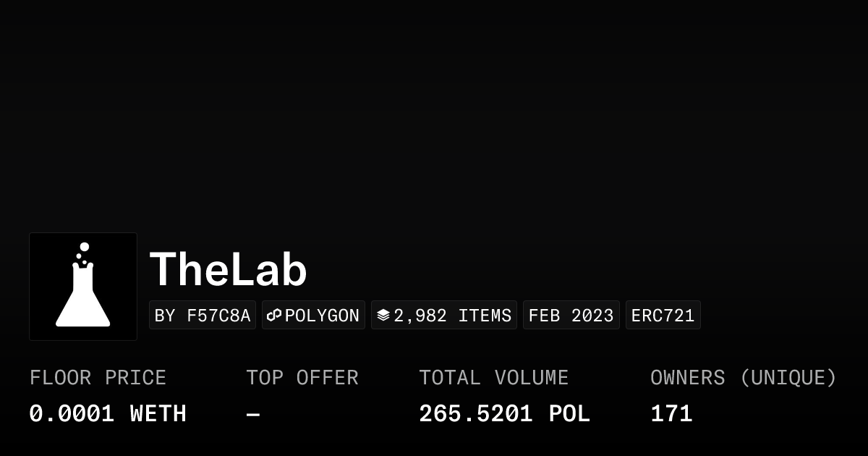868x456 pixels.
Task: Select the POLYGON chain label
Action: pyautogui.click(x=322, y=316)
